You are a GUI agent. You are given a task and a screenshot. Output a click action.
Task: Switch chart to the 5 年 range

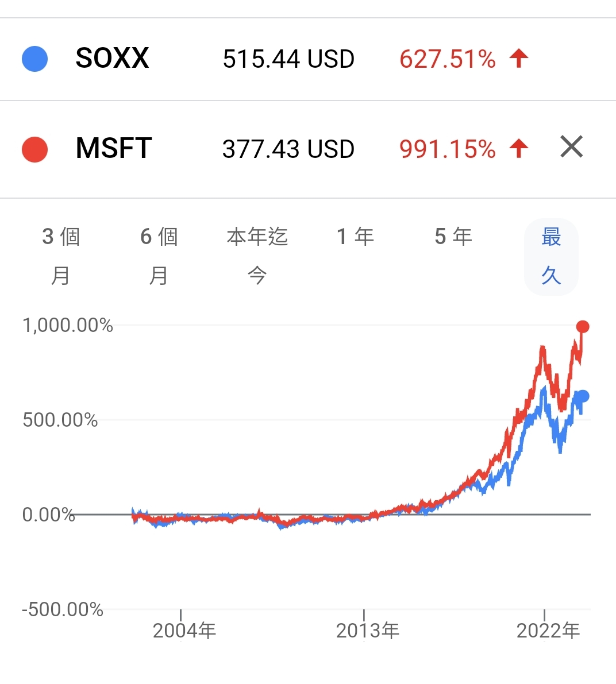[x=453, y=237]
